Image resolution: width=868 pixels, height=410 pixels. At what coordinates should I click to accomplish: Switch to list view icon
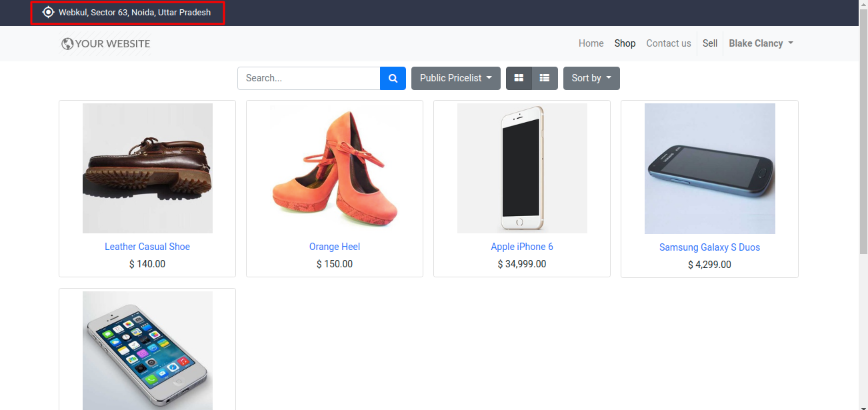pos(545,78)
